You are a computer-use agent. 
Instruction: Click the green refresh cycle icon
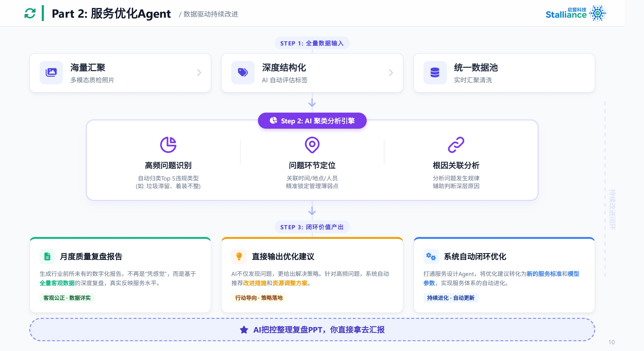(x=30, y=13)
